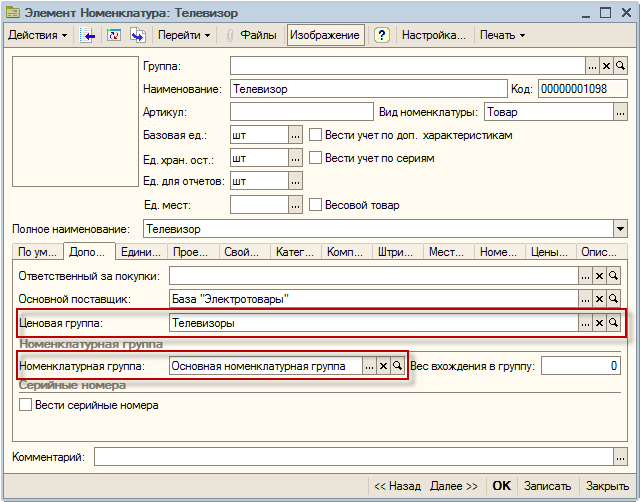The width and height of the screenshot is (640, 502).
Task: Choose Номенклатурная группа via ellipsis button
Action: pyautogui.click(x=369, y=366)
